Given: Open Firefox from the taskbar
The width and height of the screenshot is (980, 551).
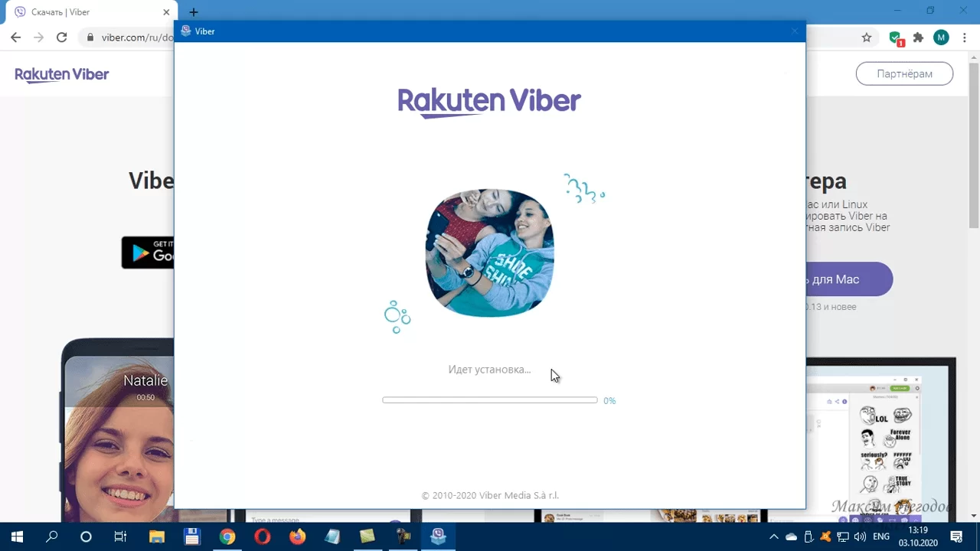Looking at the screenshot, I should coord(297,536).
